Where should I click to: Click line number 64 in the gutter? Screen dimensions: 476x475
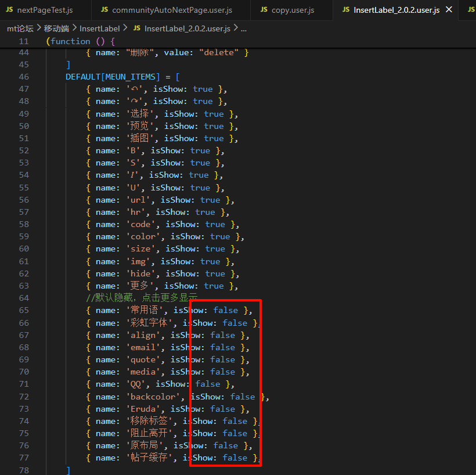pos(24,298)
